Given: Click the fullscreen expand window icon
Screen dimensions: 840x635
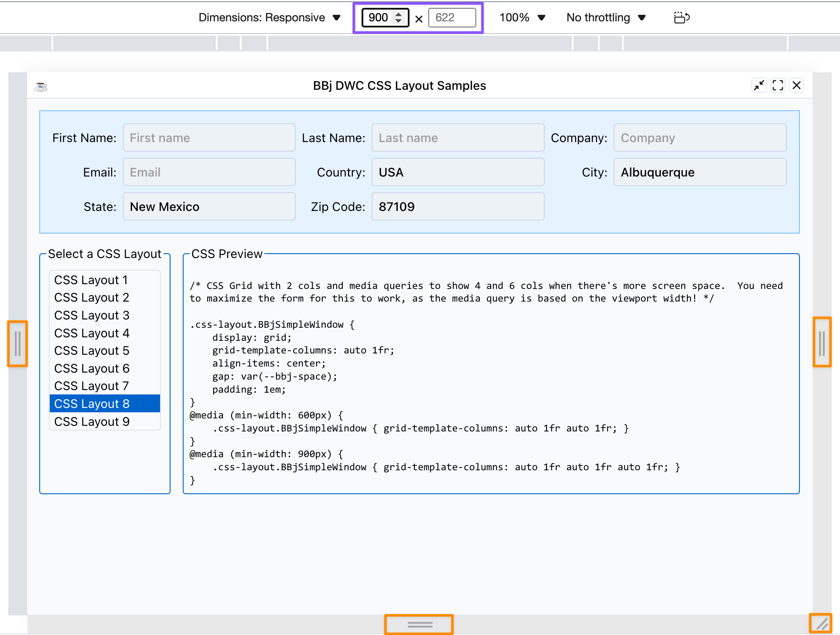Looking at the screenshot, I should click(x=778, y=85).
